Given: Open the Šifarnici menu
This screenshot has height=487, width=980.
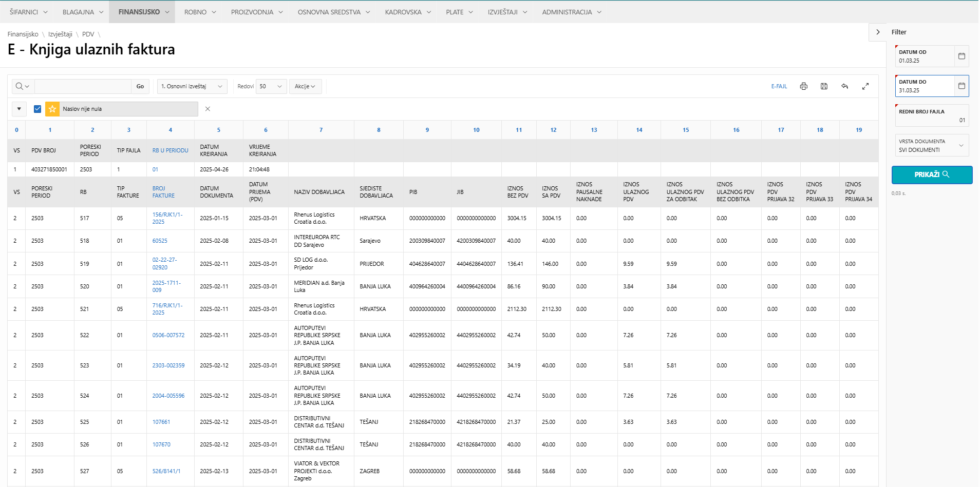Looking at the screenshot, I should click(x=28, y=12).
